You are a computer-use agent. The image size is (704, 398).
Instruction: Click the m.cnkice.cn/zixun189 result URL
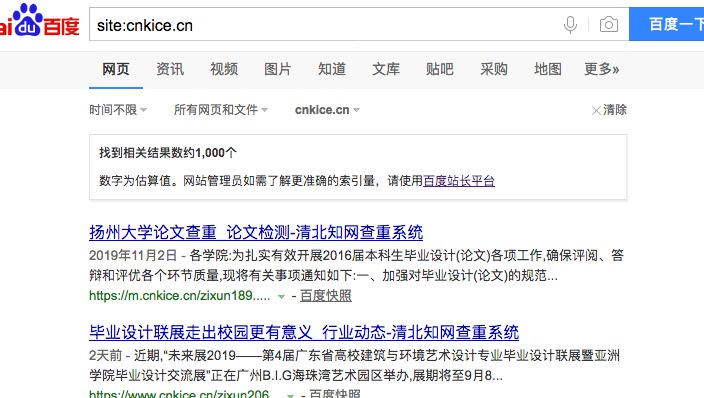[180, 296]
